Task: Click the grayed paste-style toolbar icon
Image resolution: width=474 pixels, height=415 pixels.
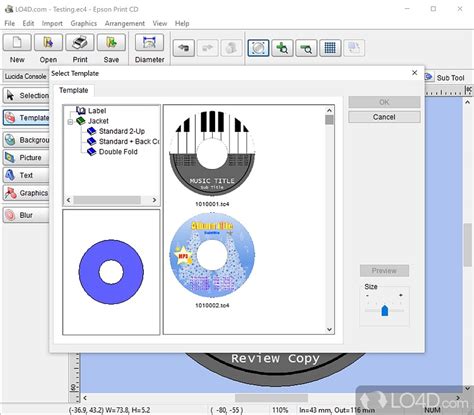Action: 231,48
